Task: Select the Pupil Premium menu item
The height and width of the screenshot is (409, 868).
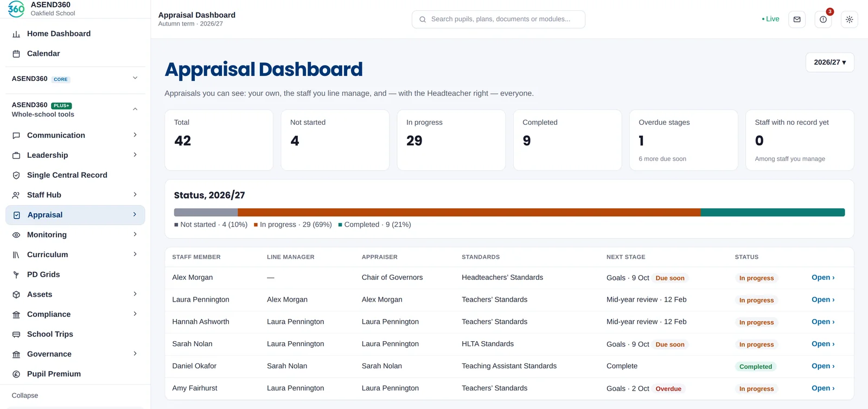Action: tap(75, 374)
